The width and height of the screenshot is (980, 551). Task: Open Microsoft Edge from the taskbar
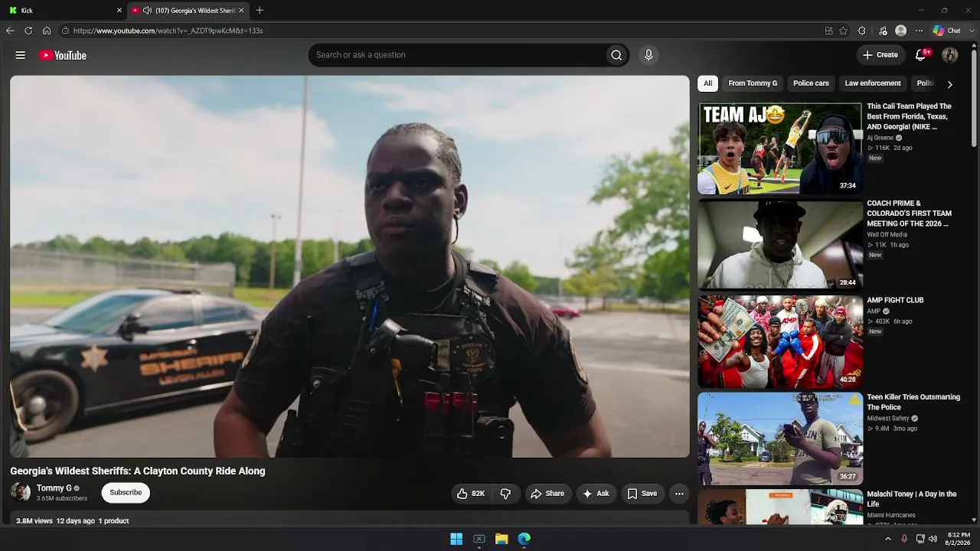pyautogui.click(x=524, y=539)
